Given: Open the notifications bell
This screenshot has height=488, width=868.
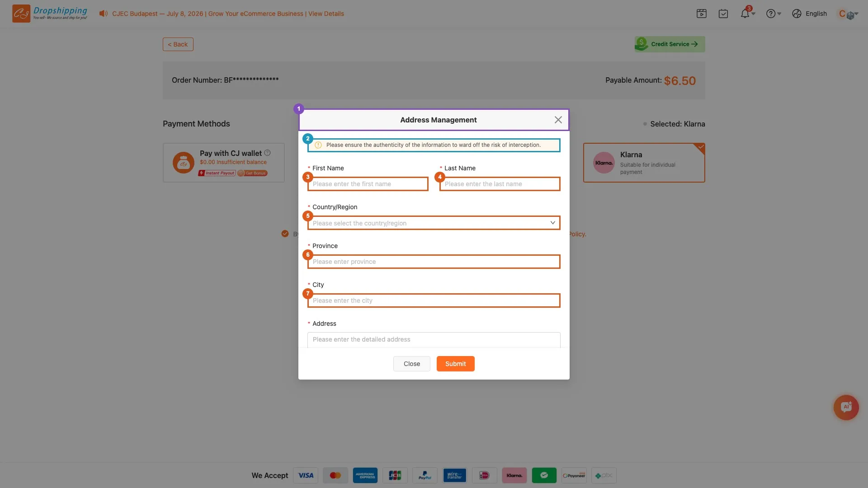Looking at the screenshot, I should (745, 14).
